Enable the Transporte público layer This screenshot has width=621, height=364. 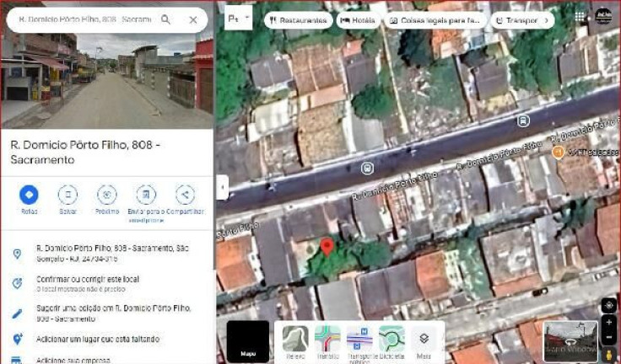click(x=359, y=343)
